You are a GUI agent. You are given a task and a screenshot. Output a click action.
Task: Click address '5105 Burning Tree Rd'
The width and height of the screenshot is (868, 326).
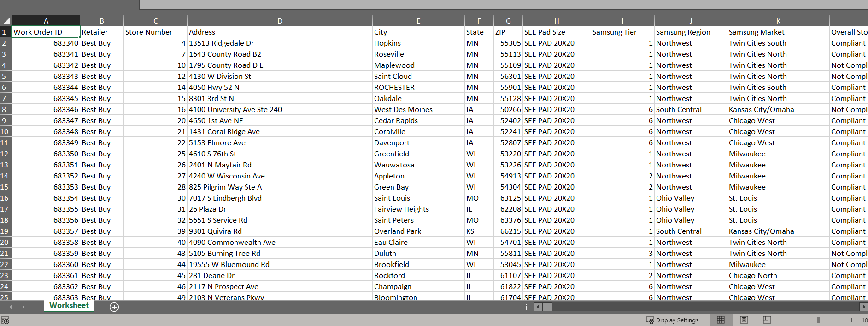click(x=280, y=253)
